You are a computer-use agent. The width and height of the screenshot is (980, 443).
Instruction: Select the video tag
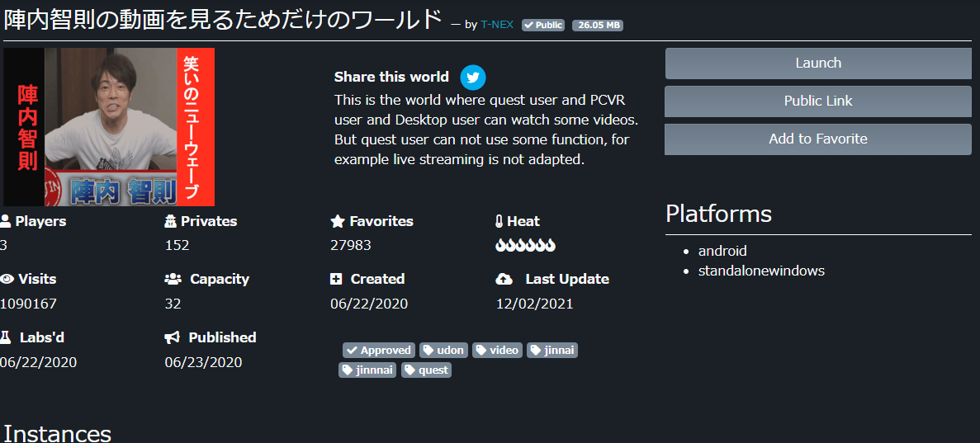[497, 351]
